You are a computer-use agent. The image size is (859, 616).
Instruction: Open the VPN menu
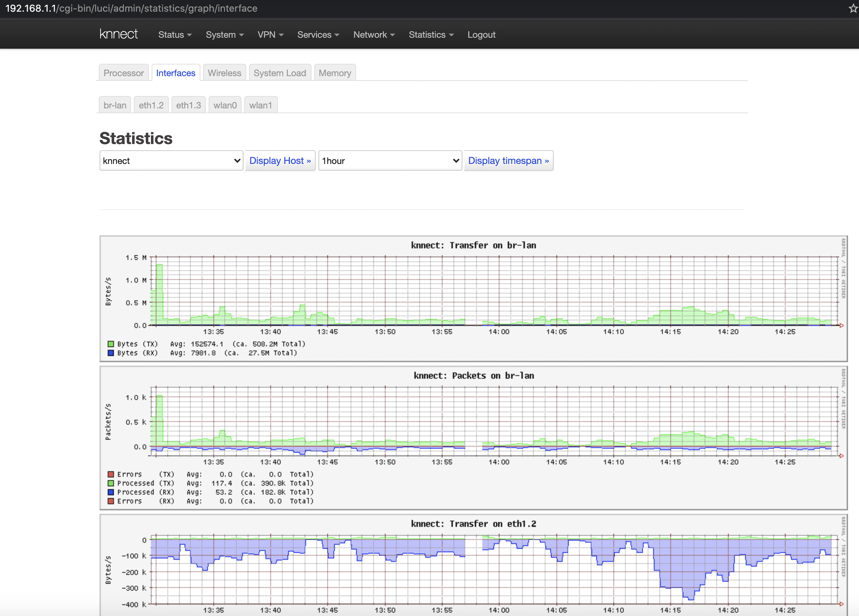point(270,34)
